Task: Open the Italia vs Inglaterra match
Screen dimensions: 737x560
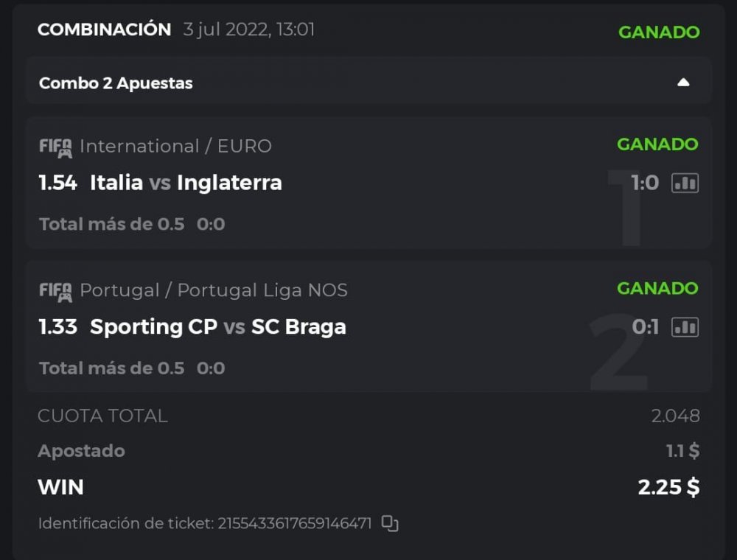Action: click(x=186, y=183)
